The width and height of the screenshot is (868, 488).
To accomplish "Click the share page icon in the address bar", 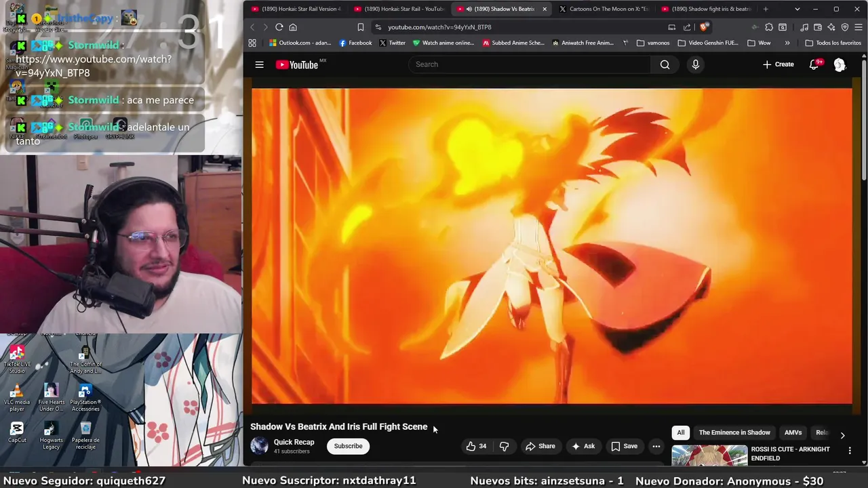I will (687, 27).
